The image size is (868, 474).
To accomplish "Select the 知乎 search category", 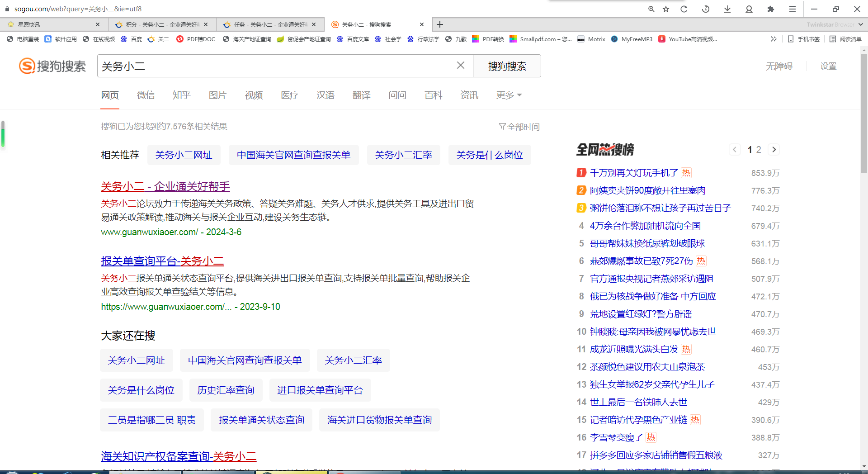I will pyautogui.click(x=181, y=95).
